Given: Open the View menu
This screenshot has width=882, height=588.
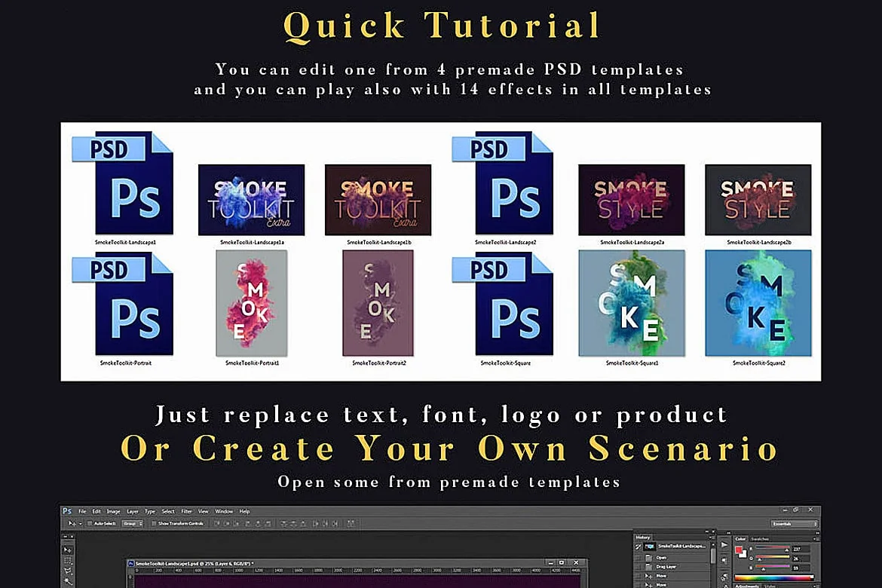Looking at the screenshot, I should click(203, 511).
